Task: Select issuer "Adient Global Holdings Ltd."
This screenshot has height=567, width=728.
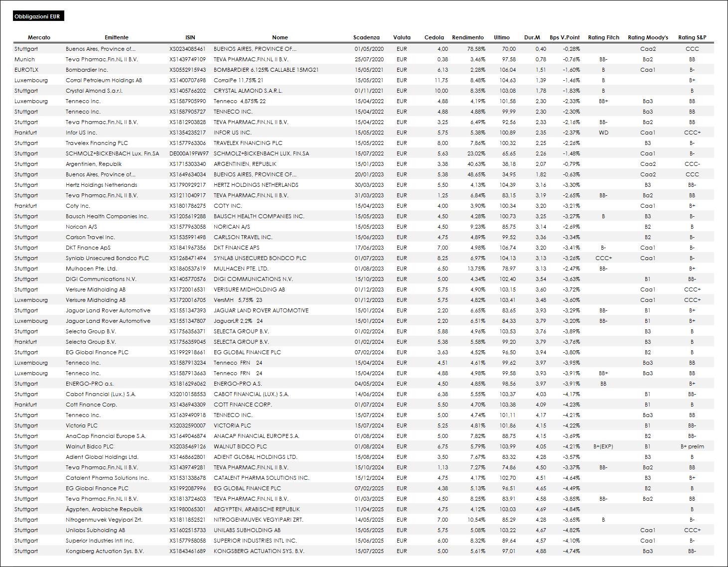Action: [x=102, y=457]
